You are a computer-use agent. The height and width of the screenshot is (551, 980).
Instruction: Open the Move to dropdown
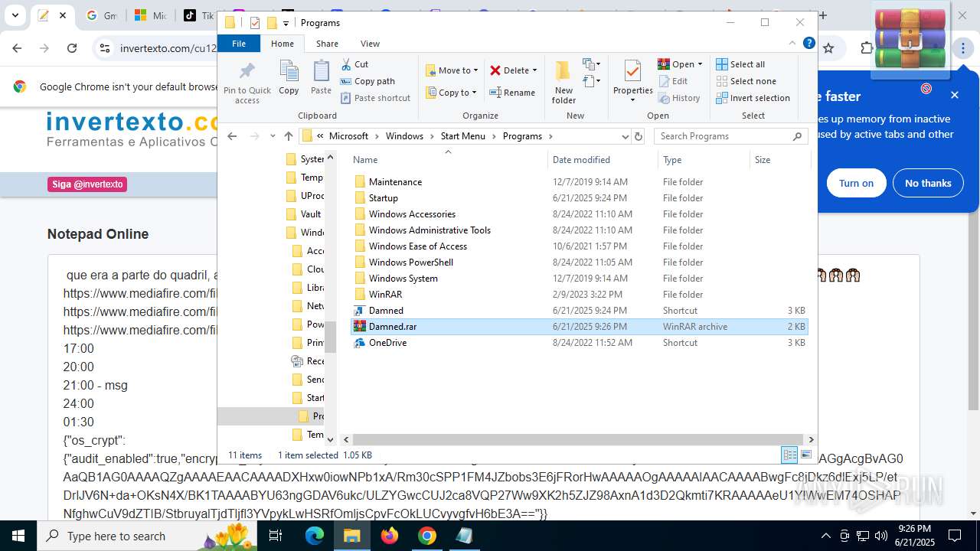(x=452, y=70)
